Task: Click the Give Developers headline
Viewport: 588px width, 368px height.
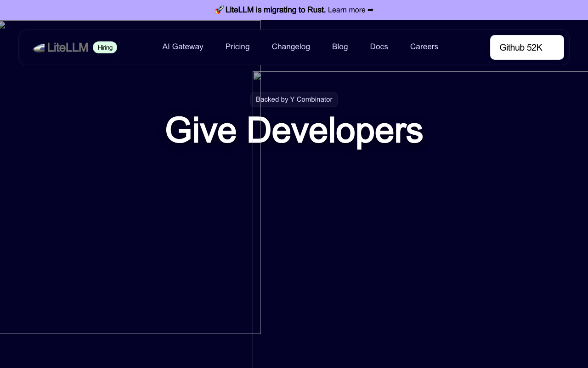Action: tap(294, 131)
